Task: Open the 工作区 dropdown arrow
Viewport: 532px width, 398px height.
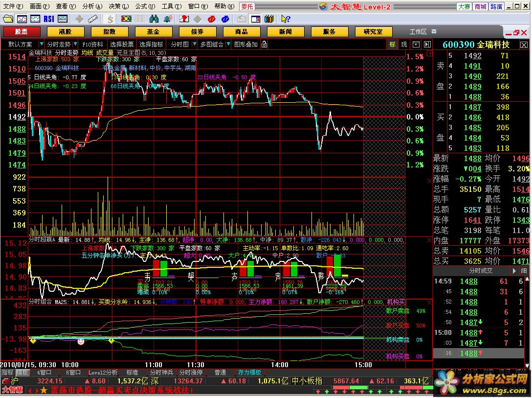Action: tap(434, 32)
